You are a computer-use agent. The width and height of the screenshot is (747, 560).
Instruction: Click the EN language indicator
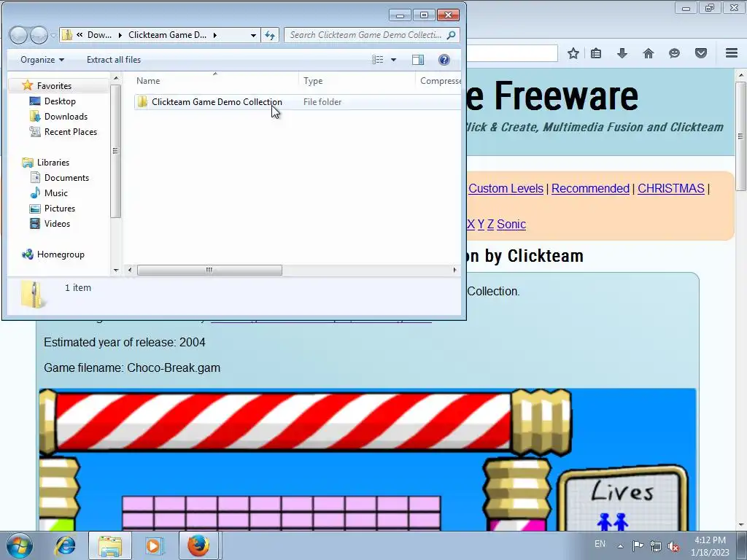click(x=600, y=544)
